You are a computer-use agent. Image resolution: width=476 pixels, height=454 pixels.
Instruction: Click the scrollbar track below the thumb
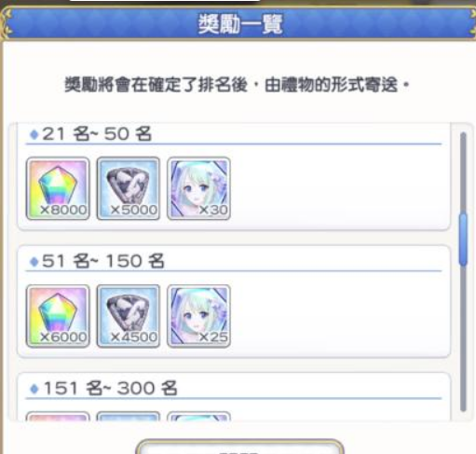(x=463, y=338)
